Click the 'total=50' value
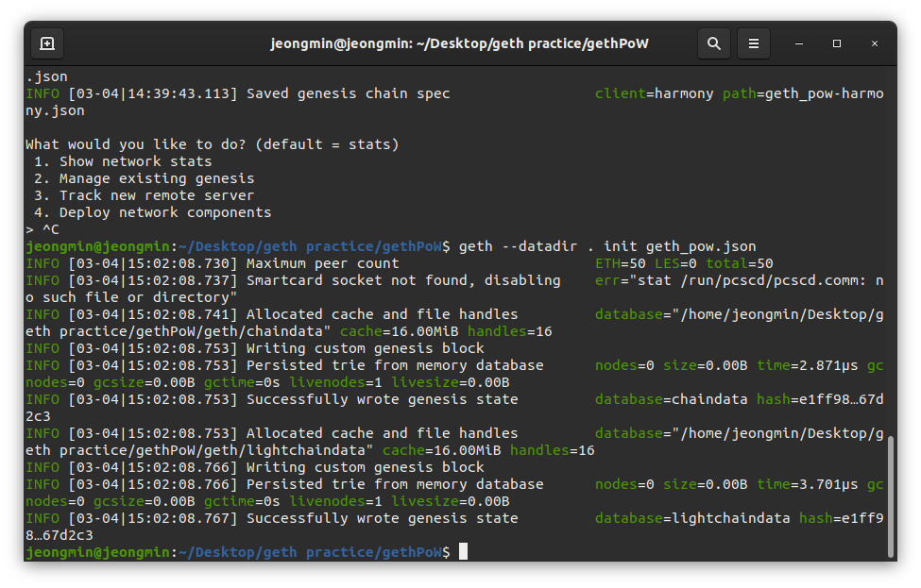This screenshot has height=588, width=921. [740, 263]
